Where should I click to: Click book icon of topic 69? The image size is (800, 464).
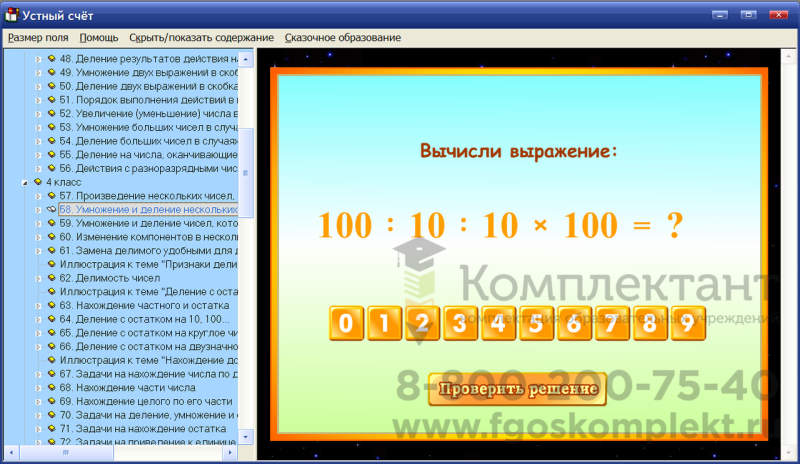[x=52, y=401]
